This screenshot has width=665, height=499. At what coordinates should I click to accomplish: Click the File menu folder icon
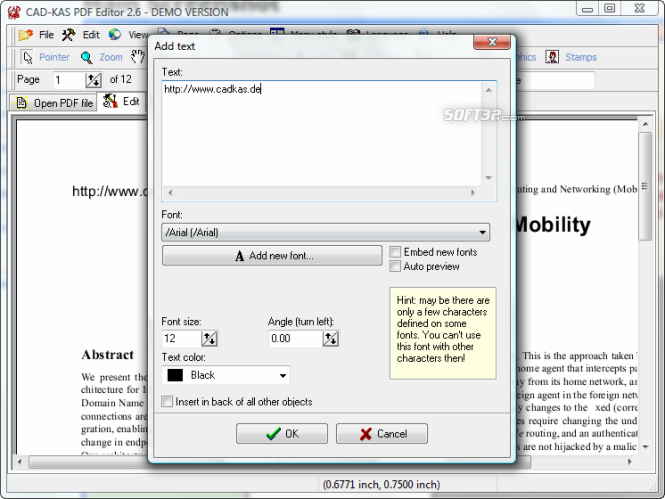25,35
